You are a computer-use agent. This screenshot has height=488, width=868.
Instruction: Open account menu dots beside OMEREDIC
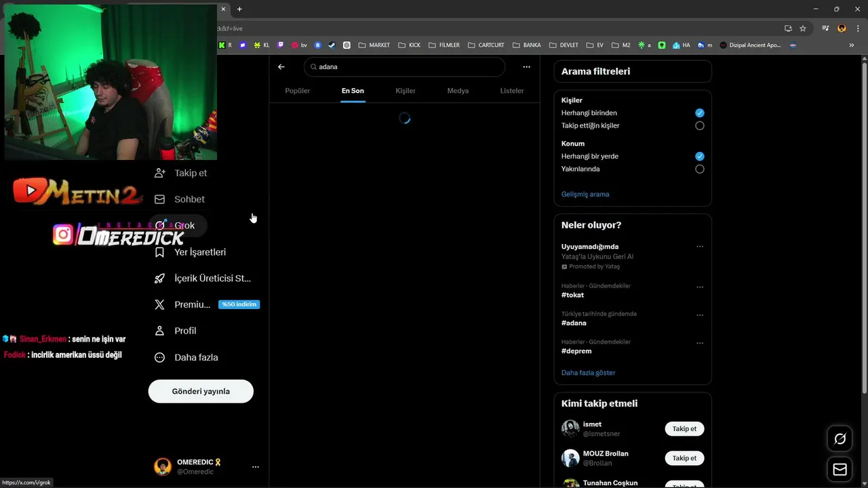(x=256, y=467)
